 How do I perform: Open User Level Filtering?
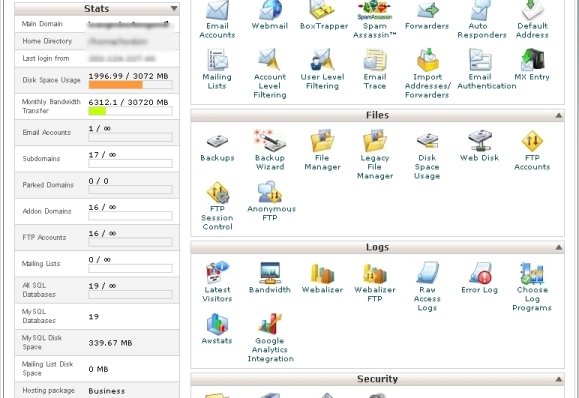(x=322, y=69)
